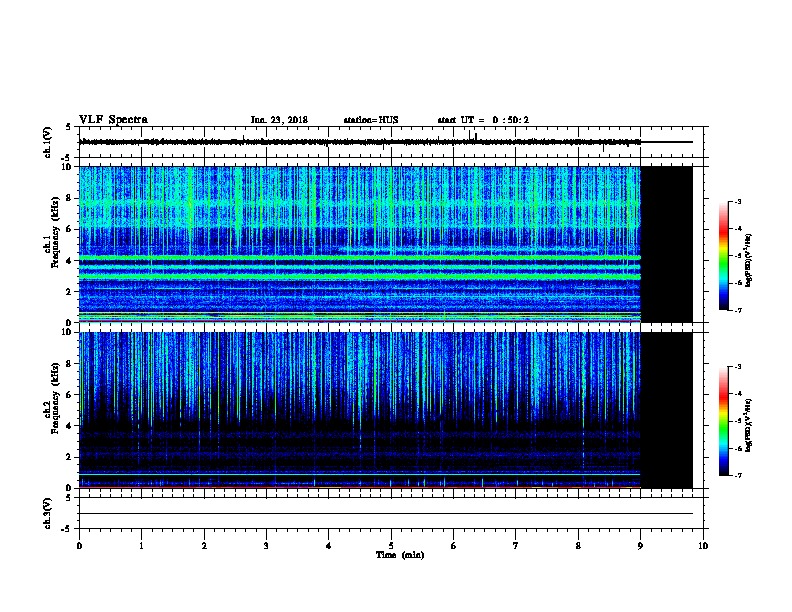This screenshot has height=612, width=792.
Task: Click time-axis tick label '3'
Action: click(x=266, y=546)
